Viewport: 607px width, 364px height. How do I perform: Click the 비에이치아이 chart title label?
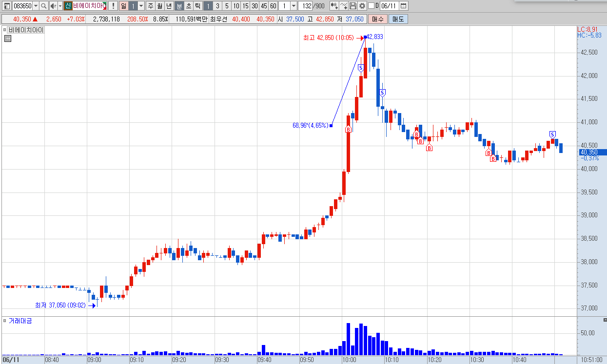pos(26,30)
